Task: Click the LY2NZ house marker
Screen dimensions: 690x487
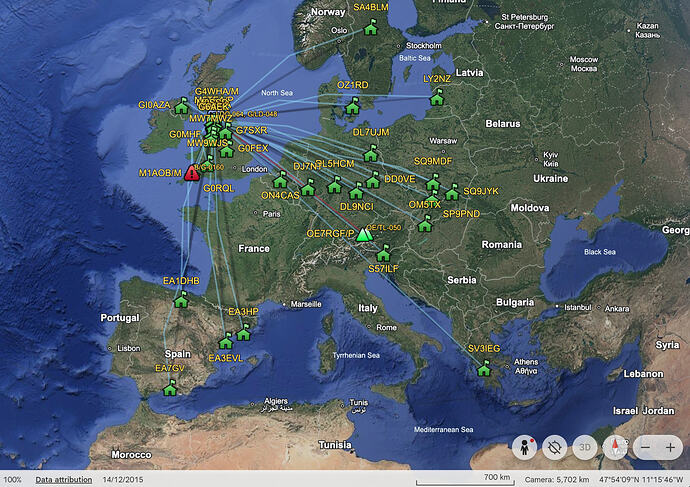Action: [436, 98]
